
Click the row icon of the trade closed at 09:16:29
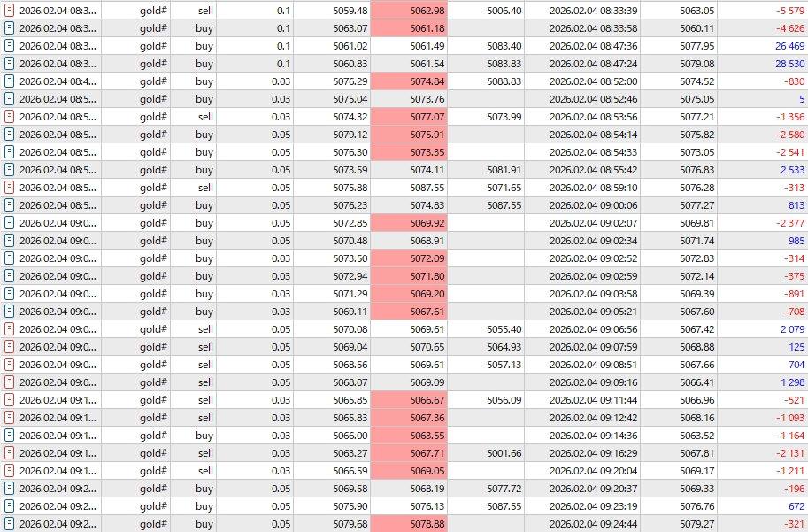[x=9, y=453]
